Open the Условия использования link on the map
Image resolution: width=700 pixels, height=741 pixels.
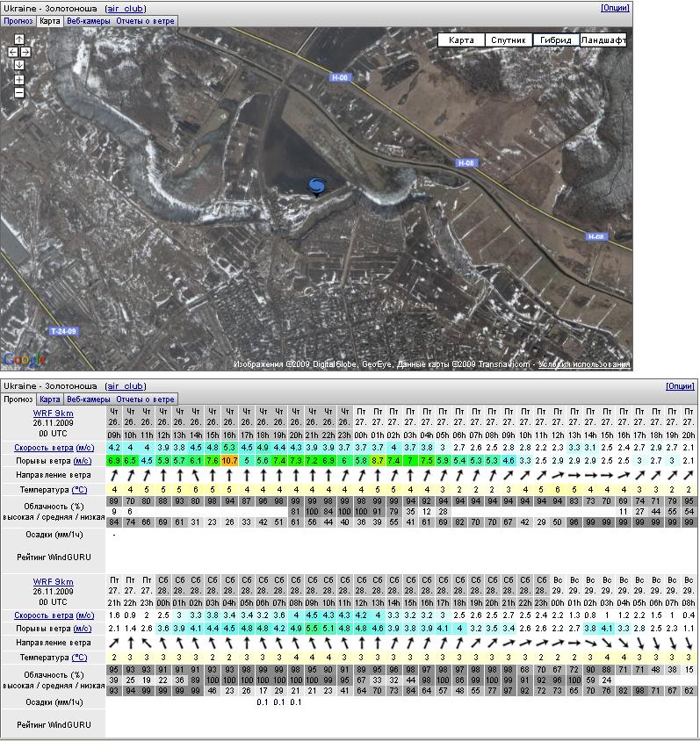coord(584,364)
